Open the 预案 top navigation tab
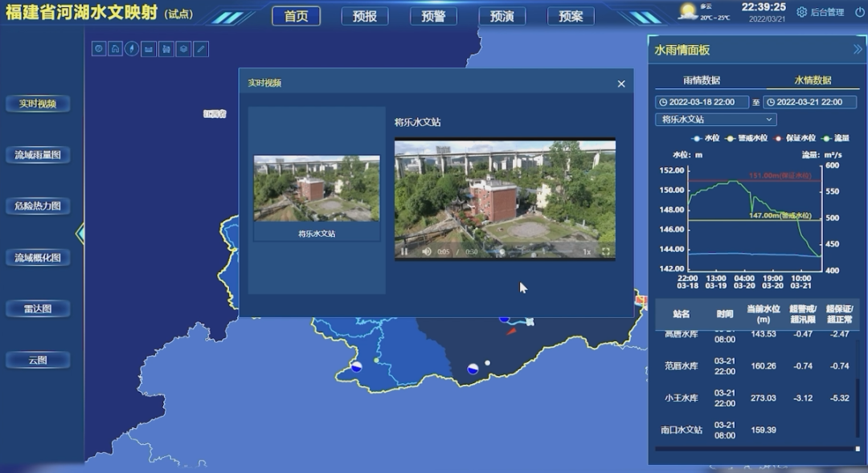The height and width of the screenshot is (473, 868). 571,16
